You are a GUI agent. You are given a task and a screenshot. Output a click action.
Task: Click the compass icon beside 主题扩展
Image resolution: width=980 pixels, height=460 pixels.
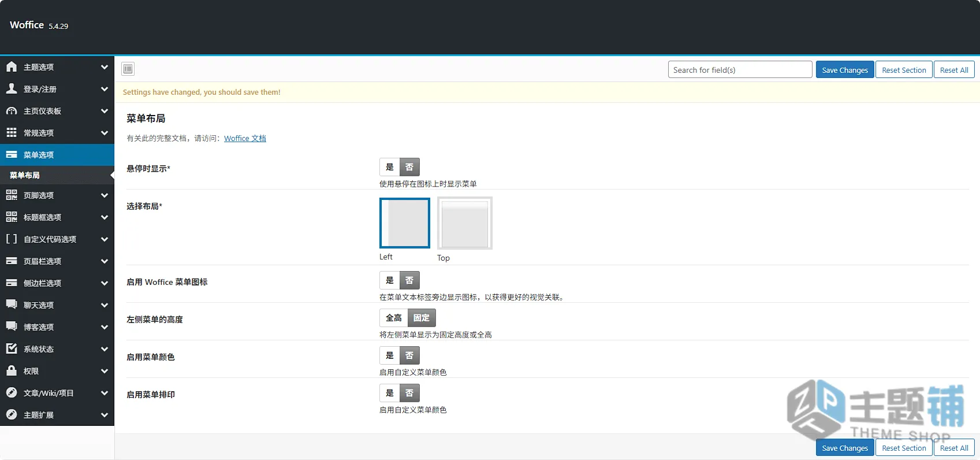point(12,415)
